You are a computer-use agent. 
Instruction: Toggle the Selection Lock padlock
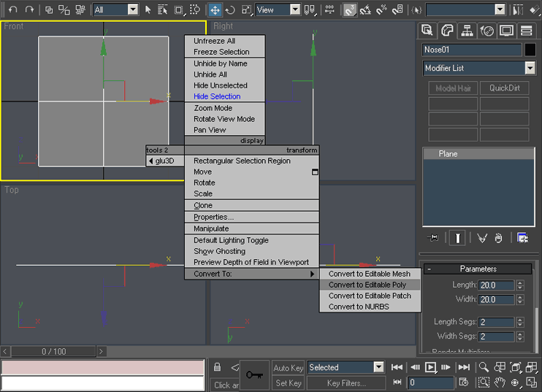217,367
